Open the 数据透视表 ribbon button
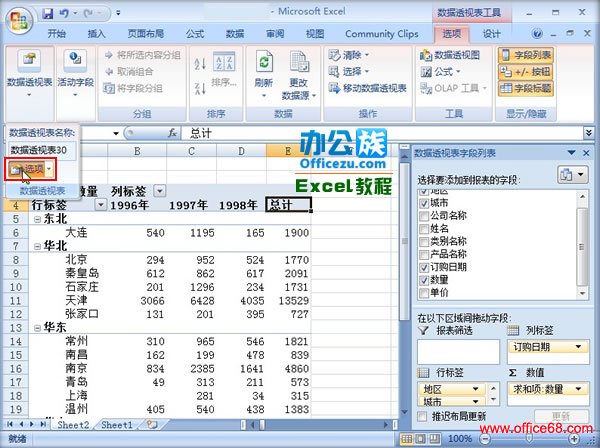This screenshot has height=448, width=600. (29, 75)
